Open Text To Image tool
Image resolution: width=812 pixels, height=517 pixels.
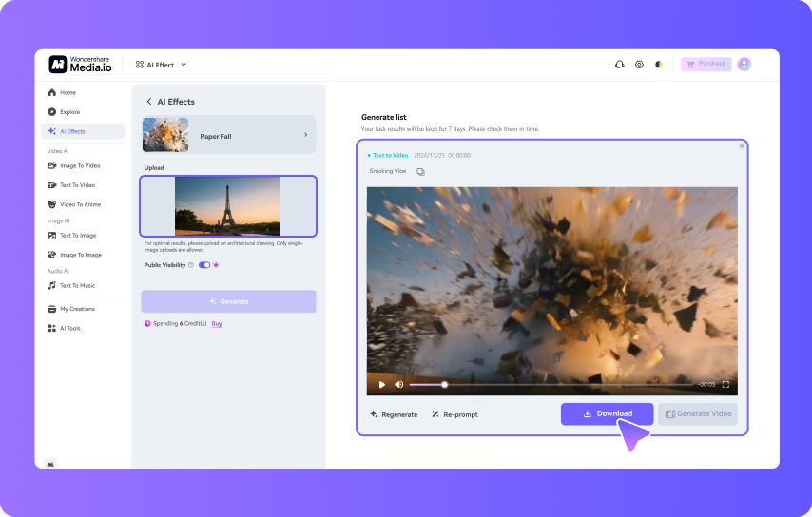click(x=72, y=236)
